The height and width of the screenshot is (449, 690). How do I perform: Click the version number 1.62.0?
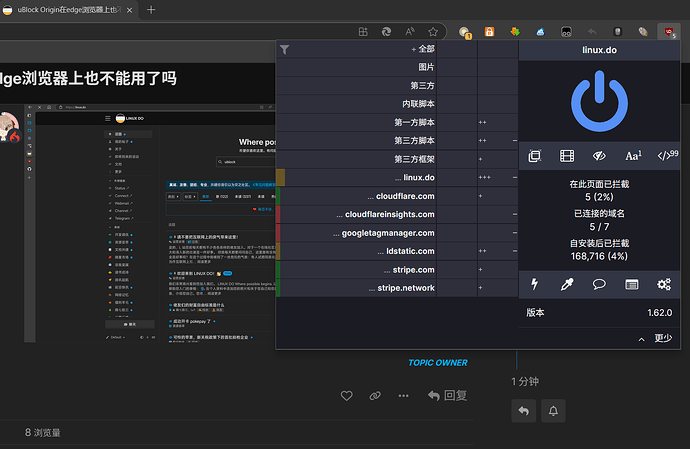pyautogui.click(x=660, y=313)
